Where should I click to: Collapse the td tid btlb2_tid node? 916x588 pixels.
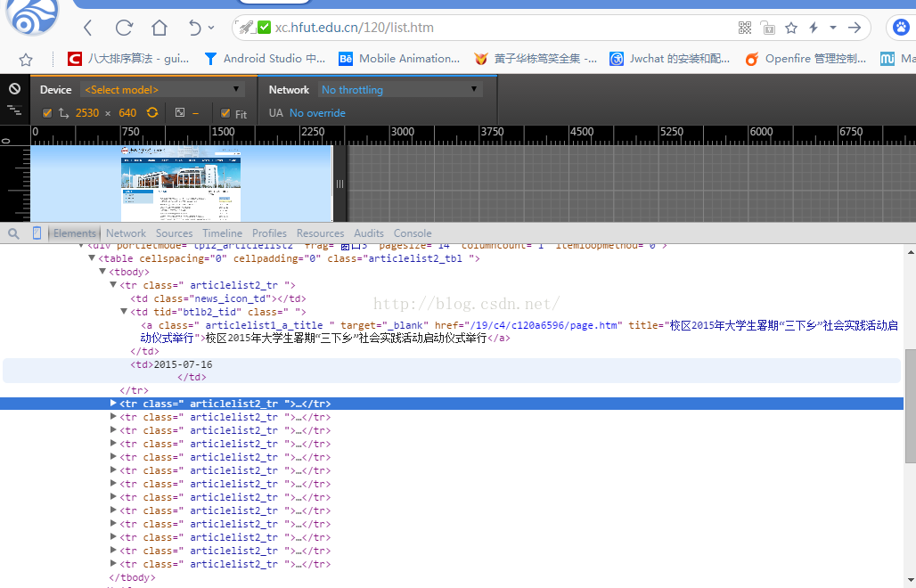pos(124,312)
